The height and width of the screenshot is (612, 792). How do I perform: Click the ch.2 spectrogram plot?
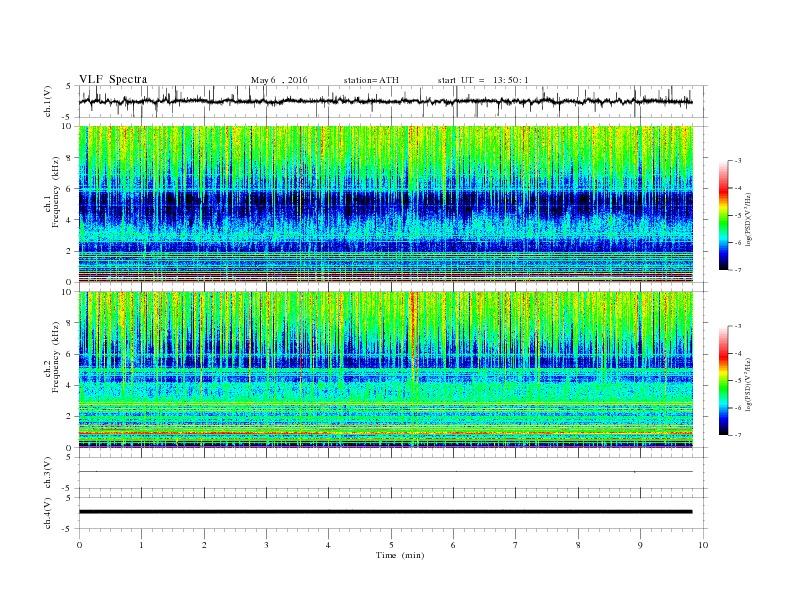385,370
